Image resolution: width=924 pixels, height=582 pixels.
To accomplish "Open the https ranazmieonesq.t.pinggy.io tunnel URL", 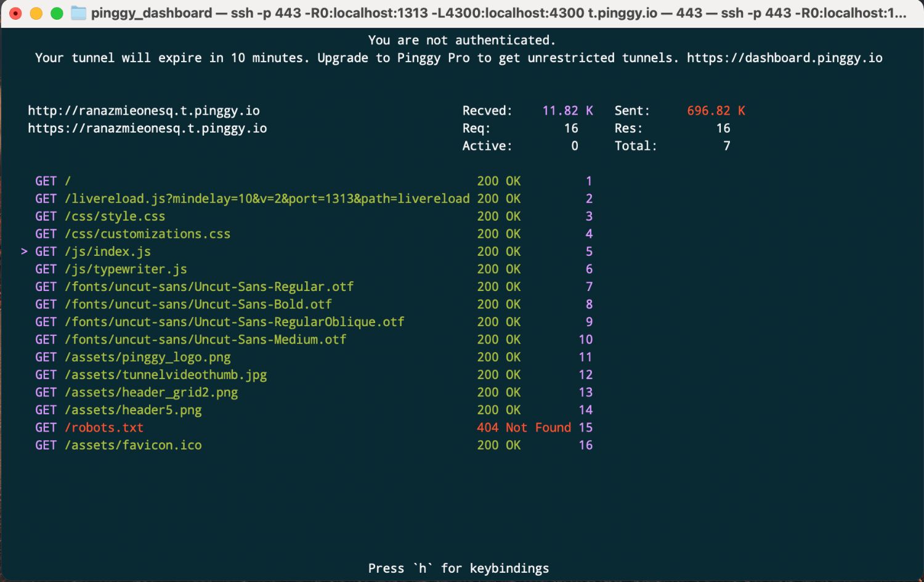I will coord(147,128).
